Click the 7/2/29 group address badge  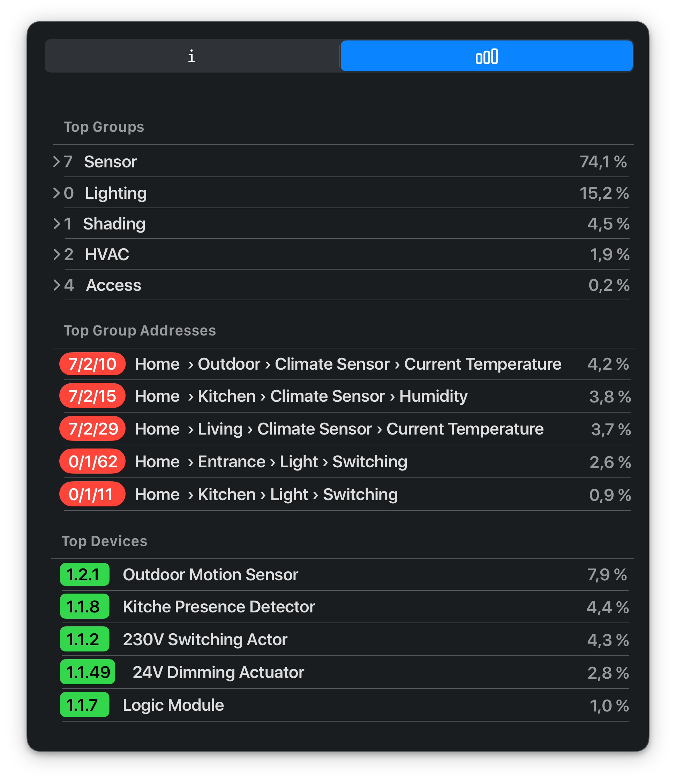(92, 429)
